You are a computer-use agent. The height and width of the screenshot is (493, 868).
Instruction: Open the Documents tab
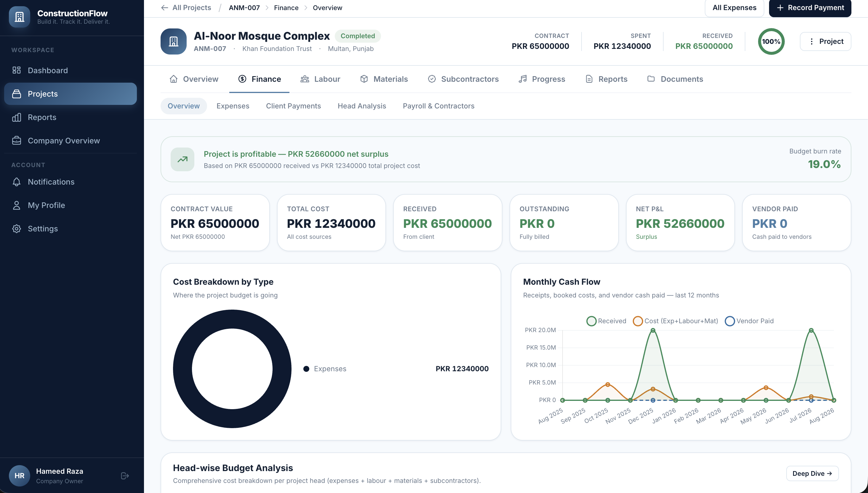(x=675, y=79)
